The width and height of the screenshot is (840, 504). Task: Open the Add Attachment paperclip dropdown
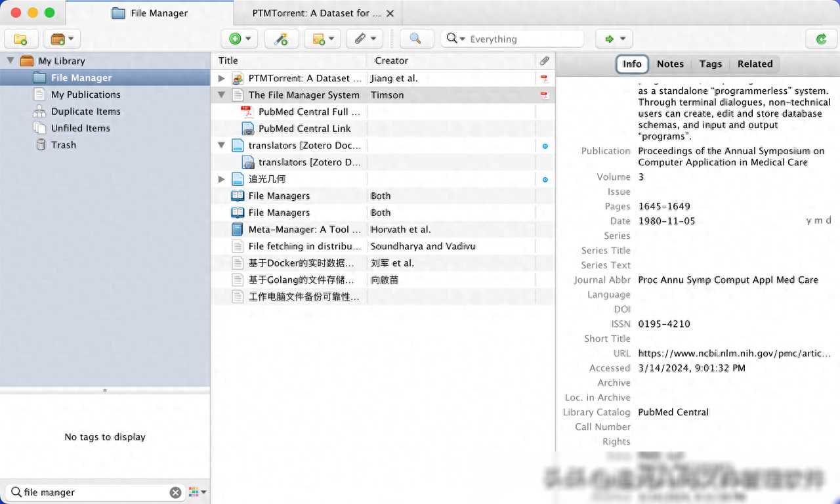[364, 39]
